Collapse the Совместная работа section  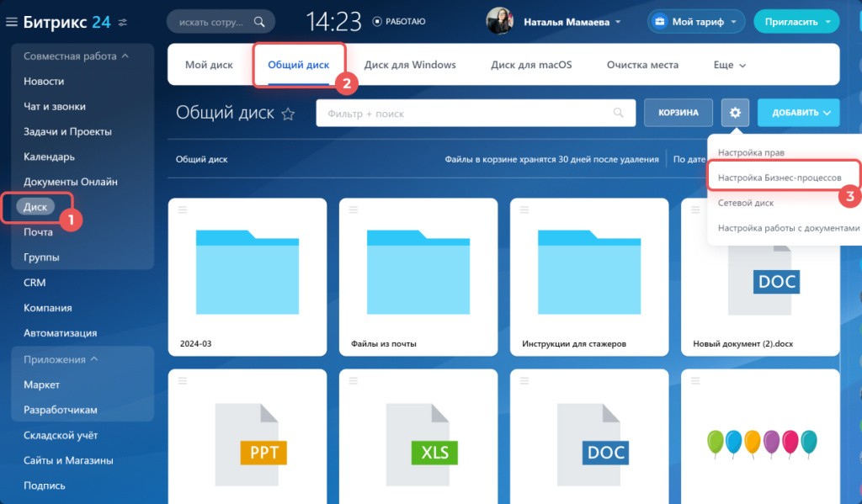(125, 56)
